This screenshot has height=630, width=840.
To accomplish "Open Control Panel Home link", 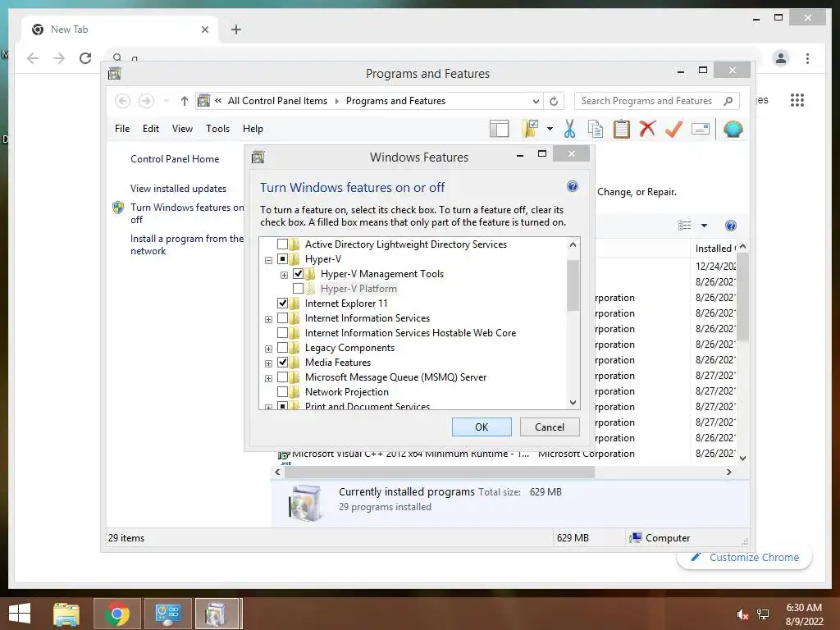I will point(175,159).
